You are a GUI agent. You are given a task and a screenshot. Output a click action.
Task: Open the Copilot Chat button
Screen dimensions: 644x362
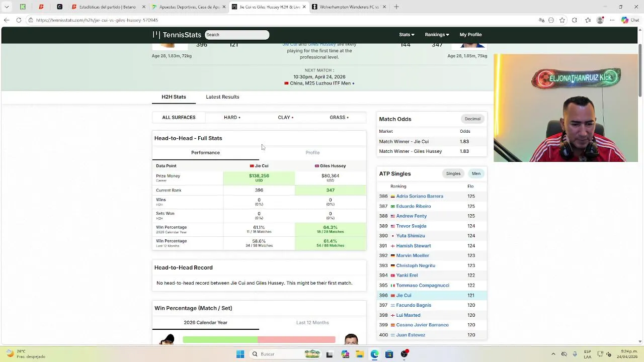[629, 20]
